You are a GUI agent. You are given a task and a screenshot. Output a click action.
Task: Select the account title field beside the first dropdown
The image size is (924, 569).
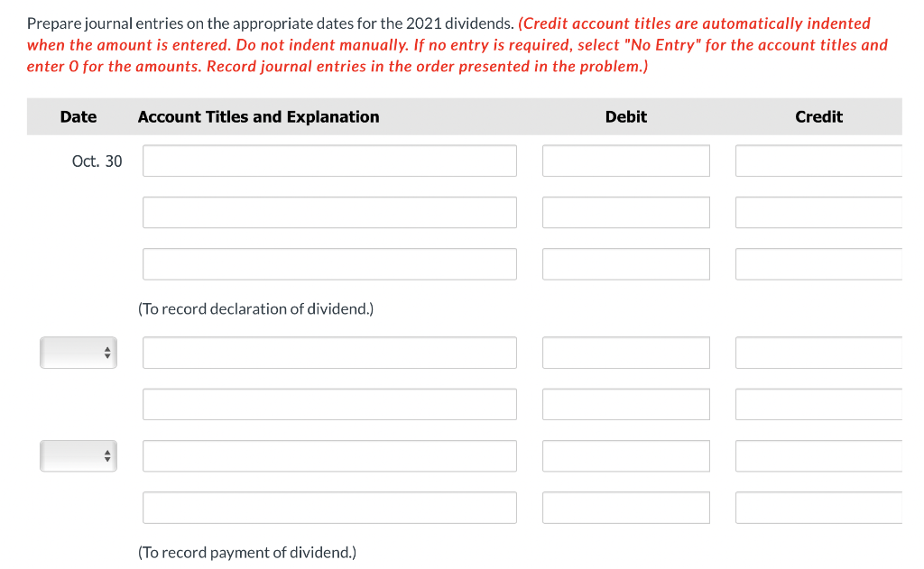329,353
